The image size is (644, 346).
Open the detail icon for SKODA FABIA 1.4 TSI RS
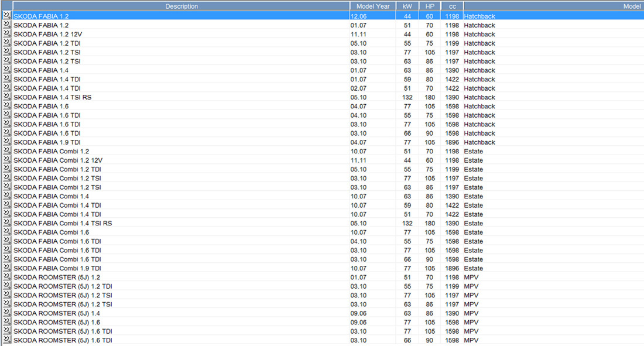tap(6, 97)
